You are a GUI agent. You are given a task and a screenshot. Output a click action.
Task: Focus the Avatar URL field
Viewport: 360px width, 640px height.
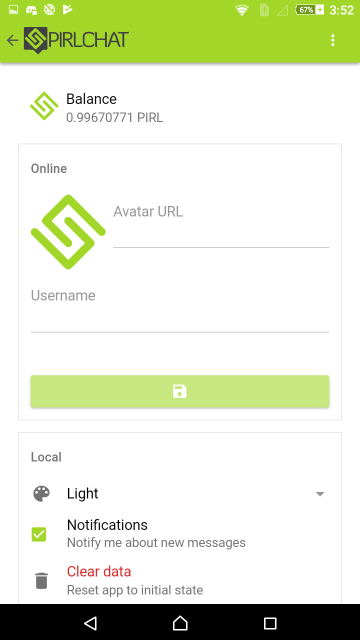tap(221, 225)
